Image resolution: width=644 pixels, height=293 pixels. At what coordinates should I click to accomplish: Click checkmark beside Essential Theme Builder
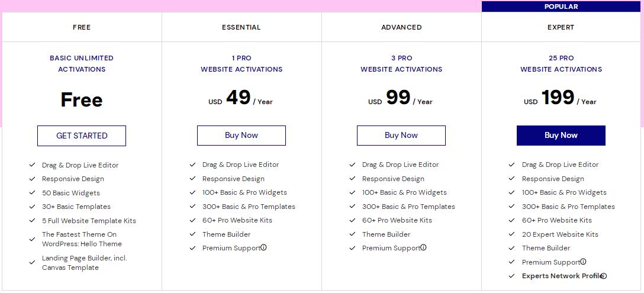[x=192, y=234]
